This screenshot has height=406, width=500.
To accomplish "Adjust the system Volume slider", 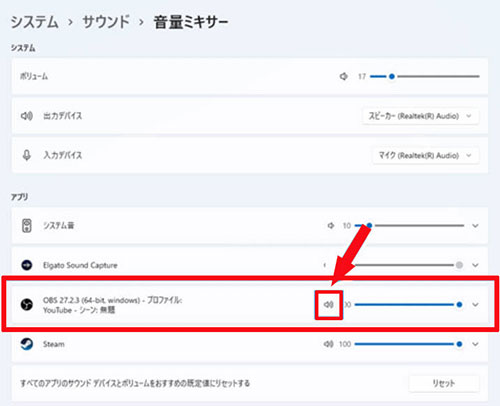I will 425,76.
